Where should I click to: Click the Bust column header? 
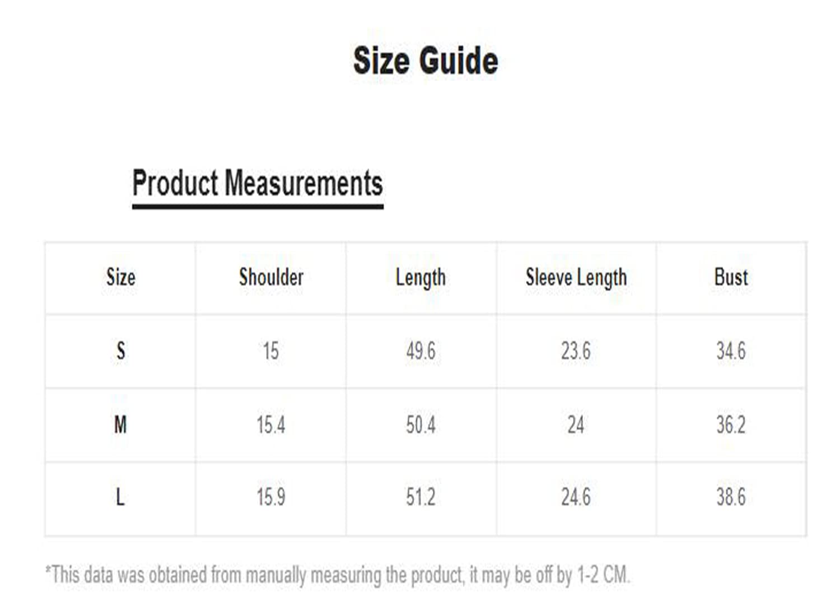tap(731, 277)
